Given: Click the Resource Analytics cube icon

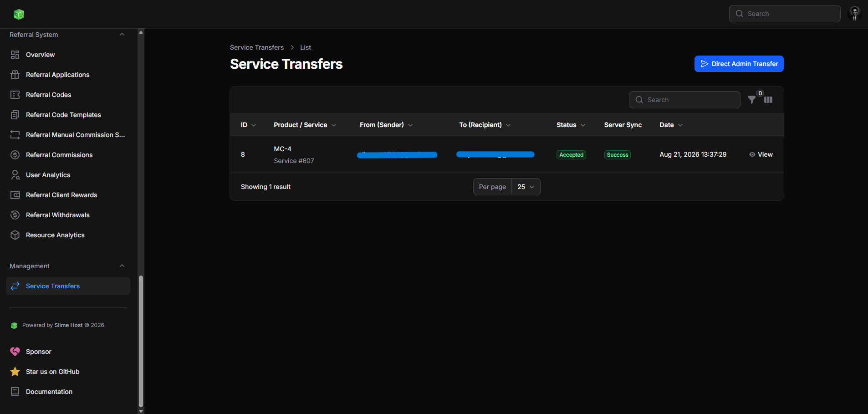Looking at the screenshot, I should pos(15,235).
